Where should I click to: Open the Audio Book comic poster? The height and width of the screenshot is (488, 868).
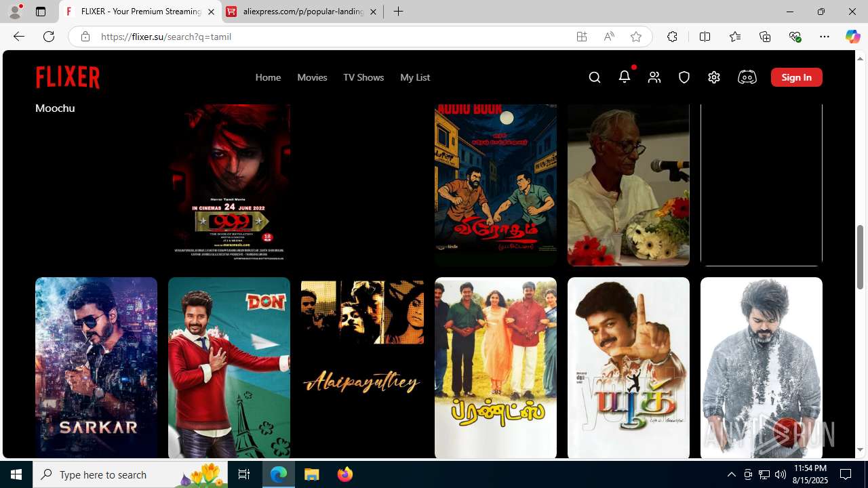pyautogui.click(x=496, y=184)
